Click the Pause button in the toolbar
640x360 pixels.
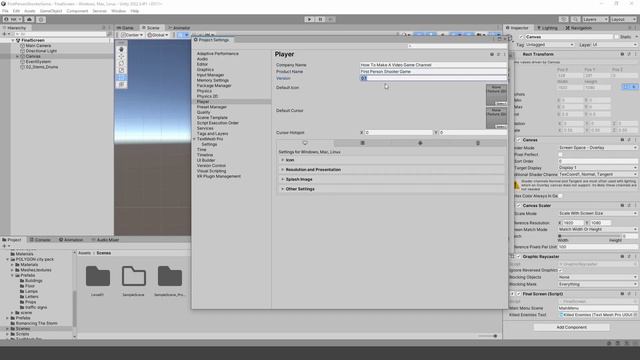point(320,19)
